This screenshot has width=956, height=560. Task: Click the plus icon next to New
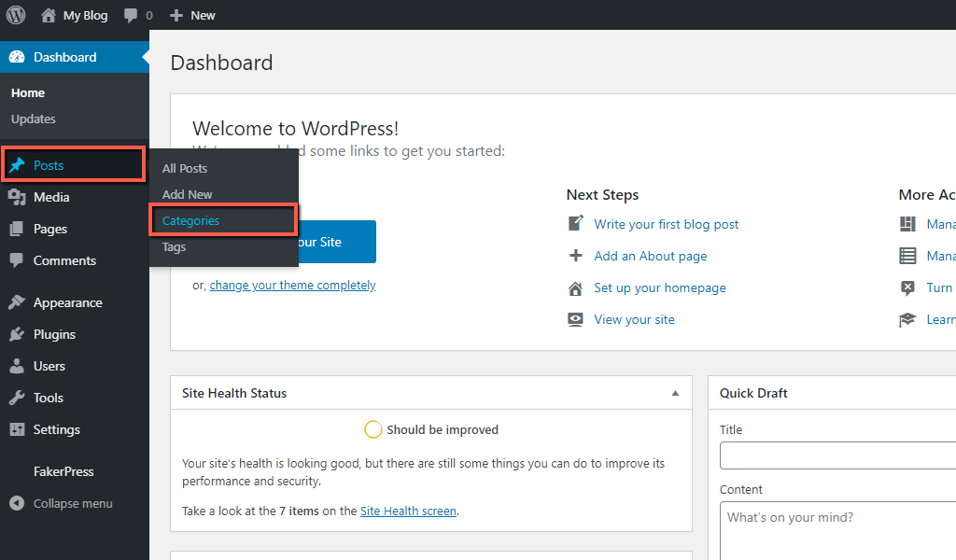[x=176, y=15]
